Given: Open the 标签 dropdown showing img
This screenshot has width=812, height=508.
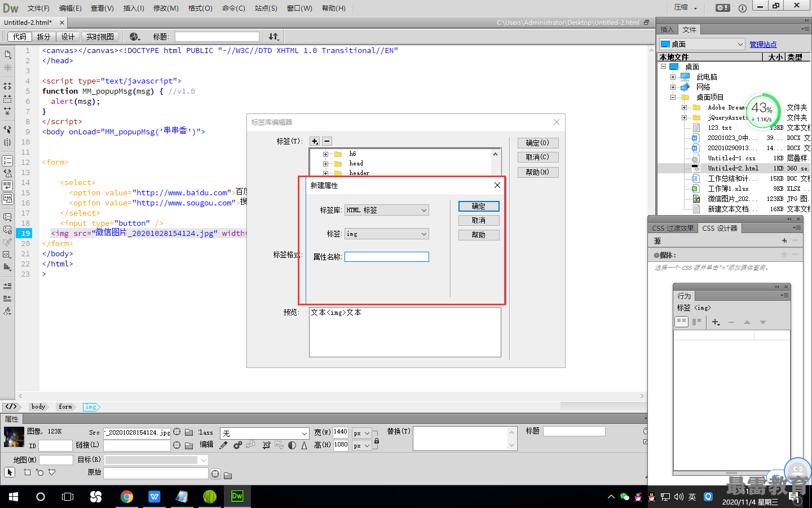Looking at the screenshot, I should [387, 234].
